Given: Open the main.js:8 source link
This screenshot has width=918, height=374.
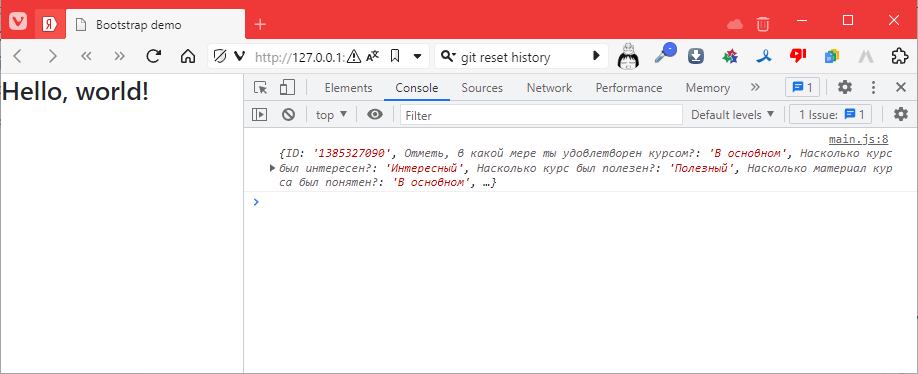Looking at the screenshot, I should pos(859,139).
